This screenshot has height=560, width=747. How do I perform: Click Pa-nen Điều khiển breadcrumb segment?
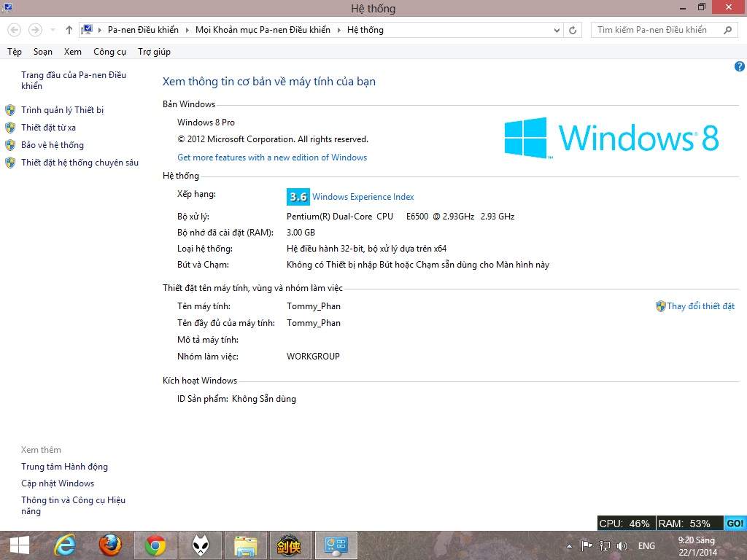(143, 30)
